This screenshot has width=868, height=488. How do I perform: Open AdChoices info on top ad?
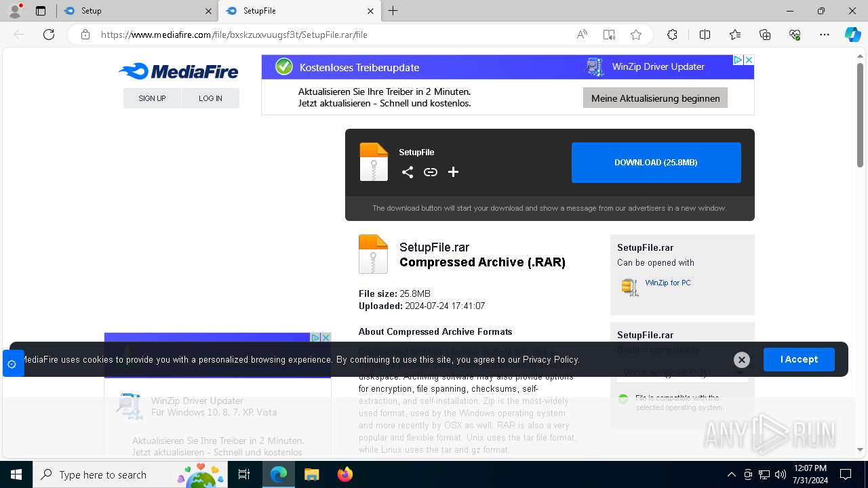738,60
